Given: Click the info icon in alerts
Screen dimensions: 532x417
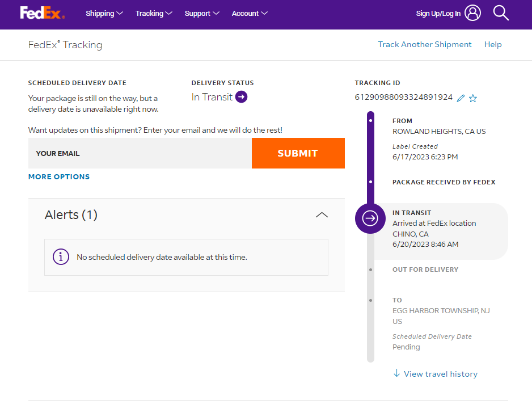Looking at the screenshot, I should (61, 257).
